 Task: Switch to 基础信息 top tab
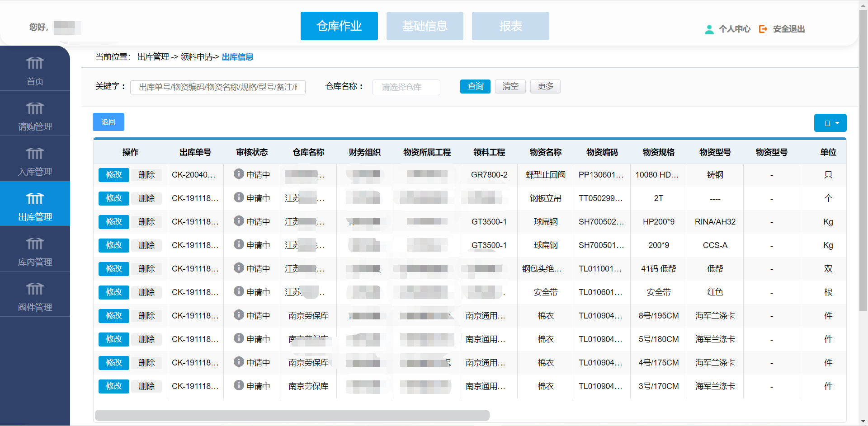(x=425, y=26)
